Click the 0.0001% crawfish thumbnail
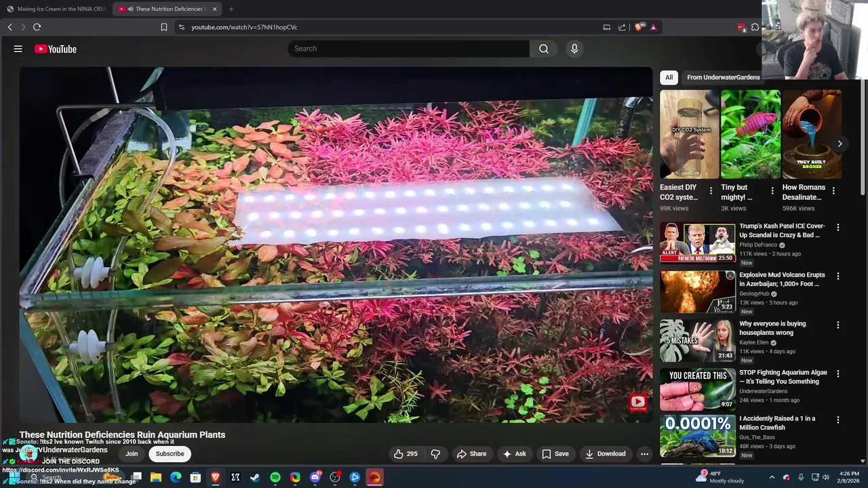Image resolution: width=868 pixels, height=488 pixels. (x=697, y=436)
